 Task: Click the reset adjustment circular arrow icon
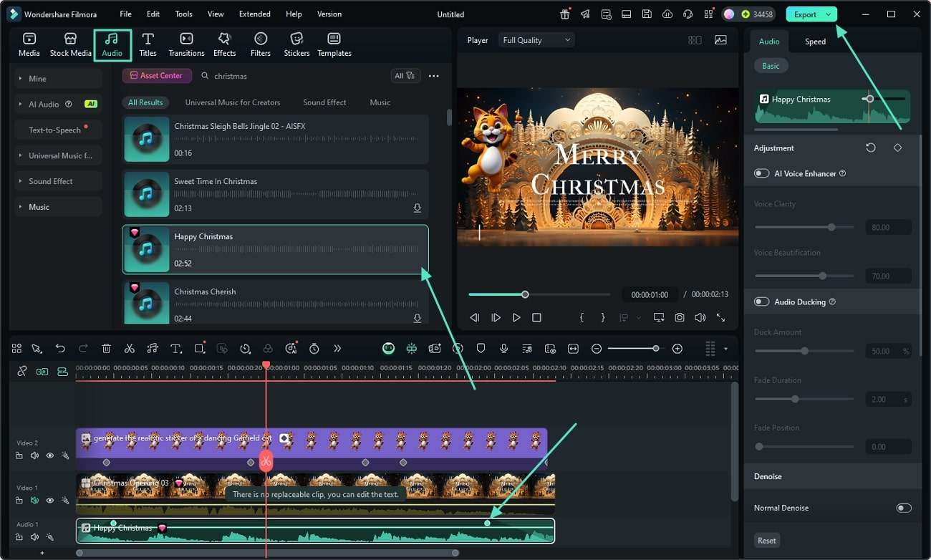(871, 148)
